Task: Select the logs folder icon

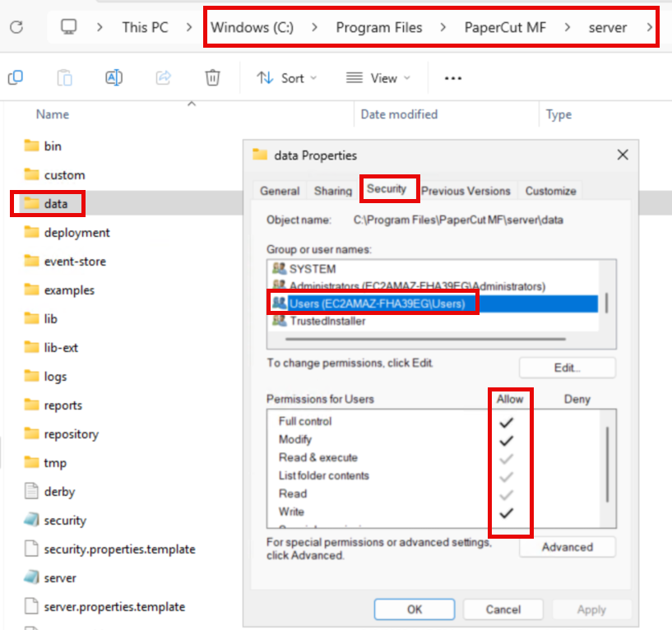Action: pyautogui.click(x=31, y=376)
